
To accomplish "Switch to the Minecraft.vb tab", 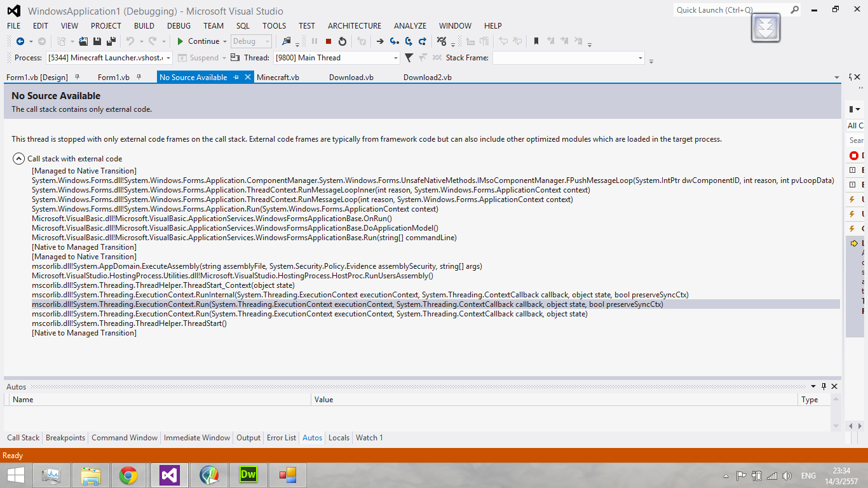I will [x=278, y=78].
